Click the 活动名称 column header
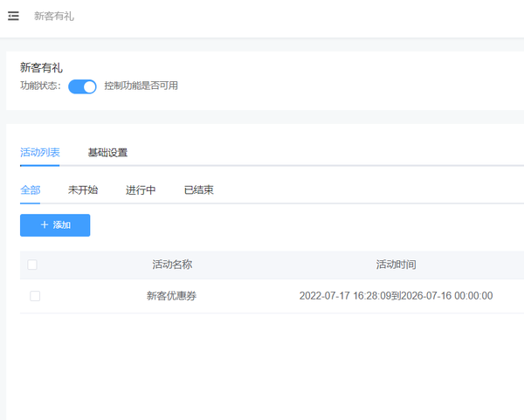The width and height of the screenshot is (524, 420). coord(172,265)
